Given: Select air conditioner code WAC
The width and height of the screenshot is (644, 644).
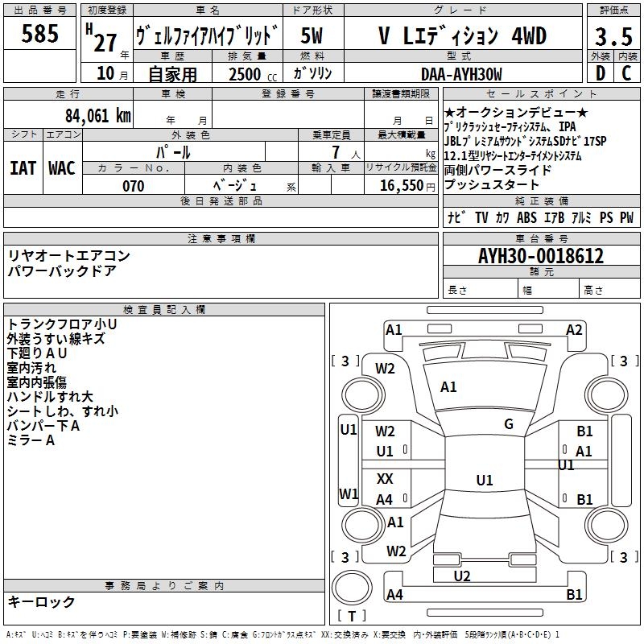Looking at the screenshot, I should tap(62, 168).
